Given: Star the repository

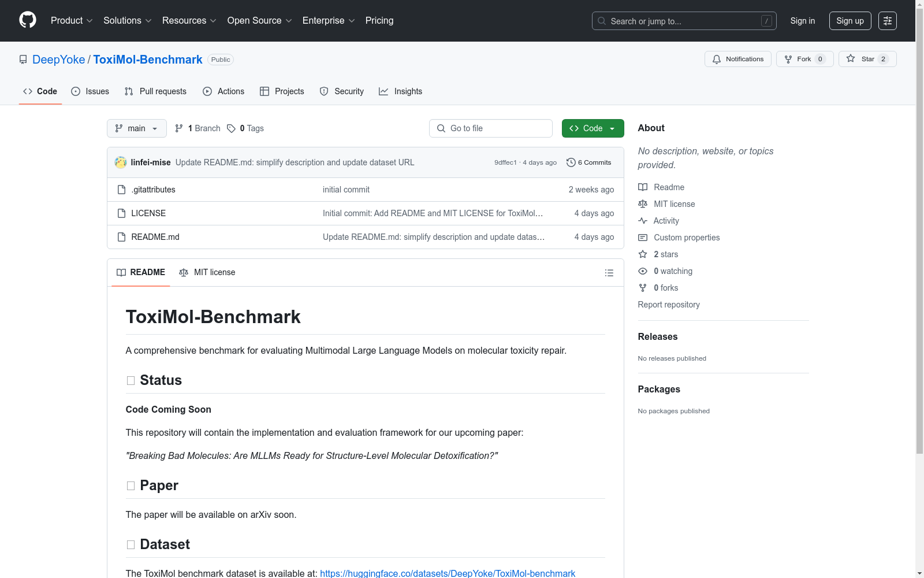Looking at the screenshot, I should (867, 59).
